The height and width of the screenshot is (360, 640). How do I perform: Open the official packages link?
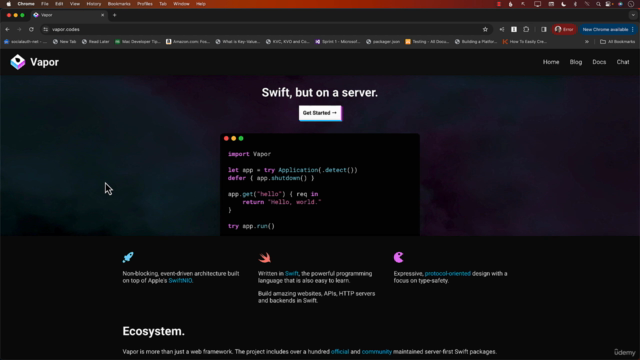(x=340, y=351)
